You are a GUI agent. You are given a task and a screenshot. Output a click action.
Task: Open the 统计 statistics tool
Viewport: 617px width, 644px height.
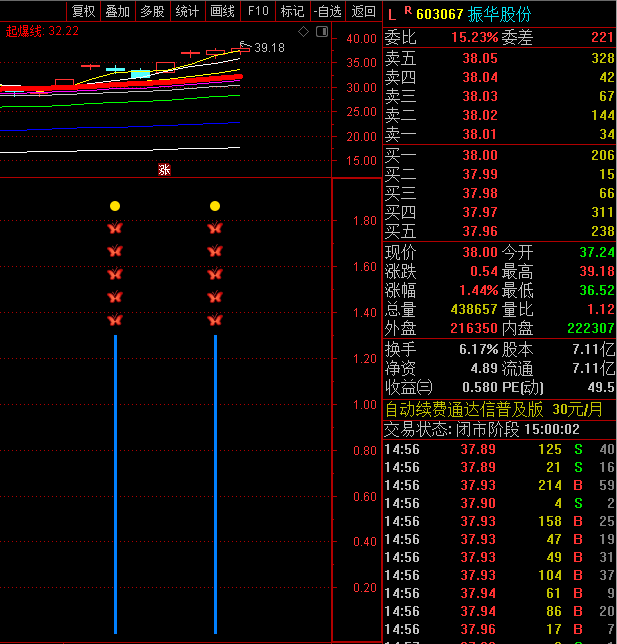(x=187, y=11)
